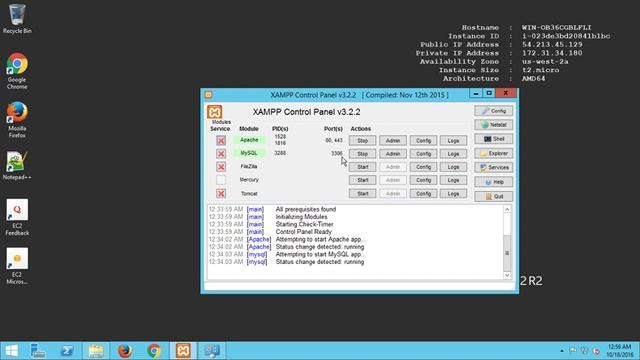Open Chrome from the taskbar

154,351
